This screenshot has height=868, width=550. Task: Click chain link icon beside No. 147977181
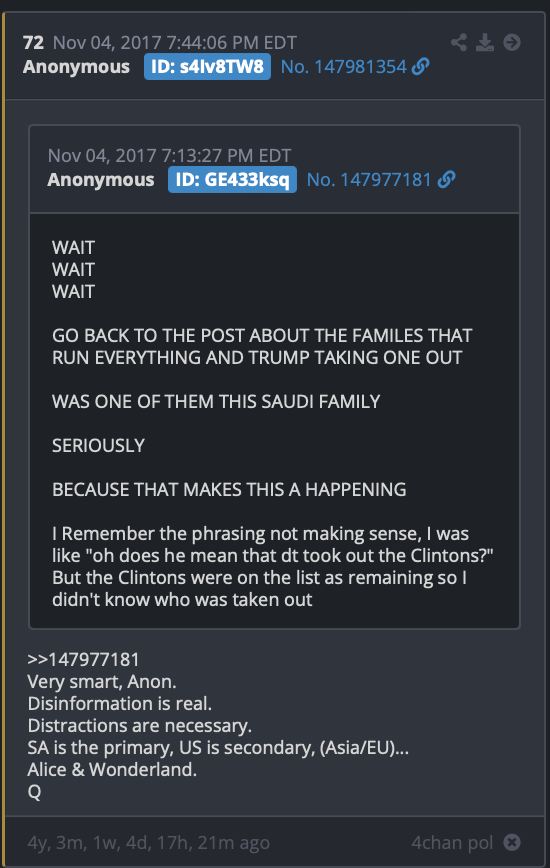[x=446, y=179]
